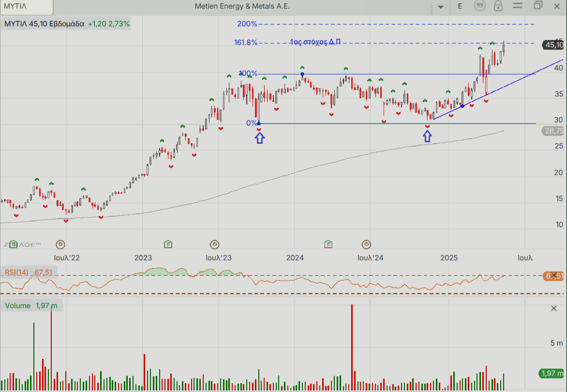Select the blue anchor dot on rising trendline

tap(463, 106)
